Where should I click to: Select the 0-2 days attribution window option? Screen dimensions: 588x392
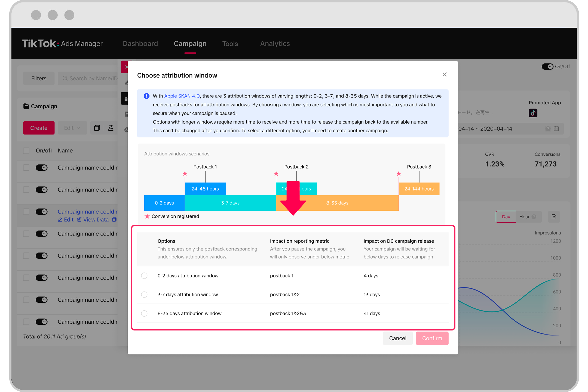[144, 275]
